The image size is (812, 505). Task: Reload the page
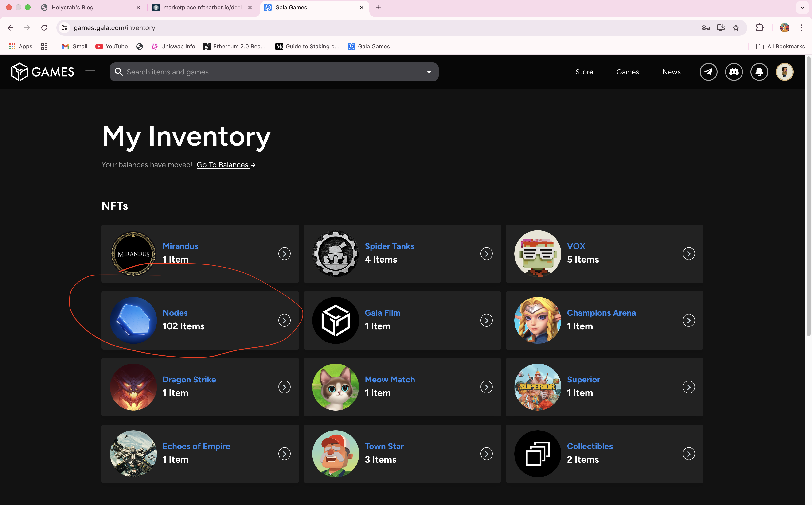(44, 28)
